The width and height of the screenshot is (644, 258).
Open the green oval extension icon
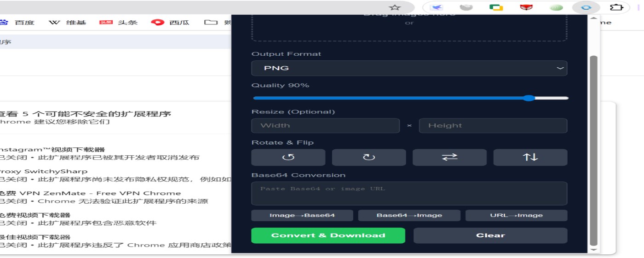(557, 7)
